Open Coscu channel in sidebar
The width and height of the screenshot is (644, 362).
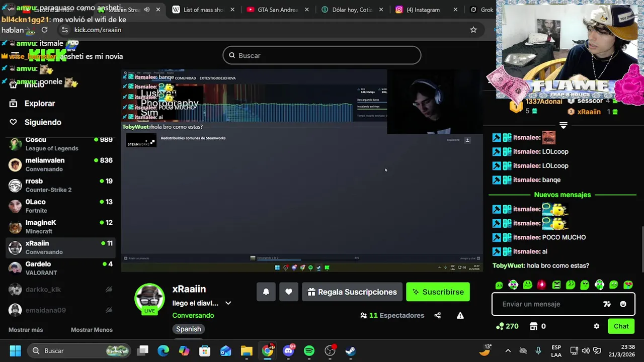point(60,144)
